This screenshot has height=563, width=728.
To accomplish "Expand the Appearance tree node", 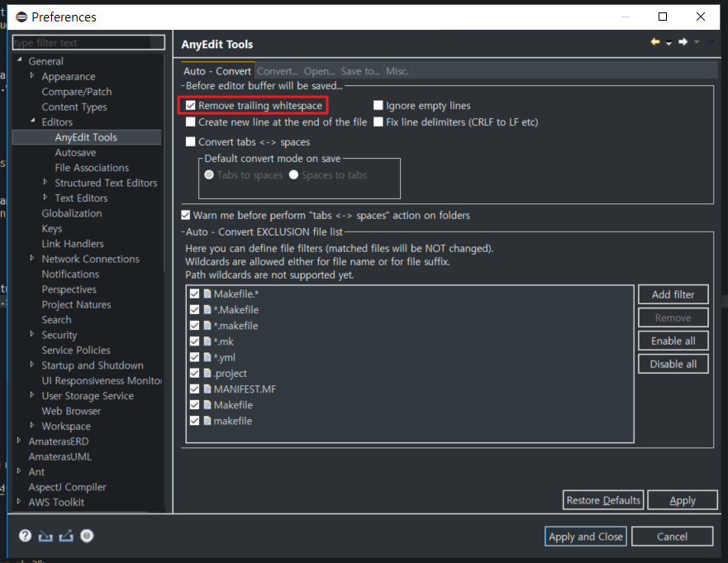I will tap(32, 75).
